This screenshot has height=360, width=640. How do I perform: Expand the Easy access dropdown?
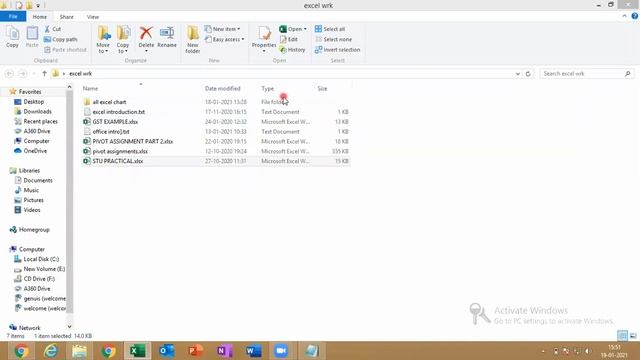pyautogui.click(x=224, y=39)
